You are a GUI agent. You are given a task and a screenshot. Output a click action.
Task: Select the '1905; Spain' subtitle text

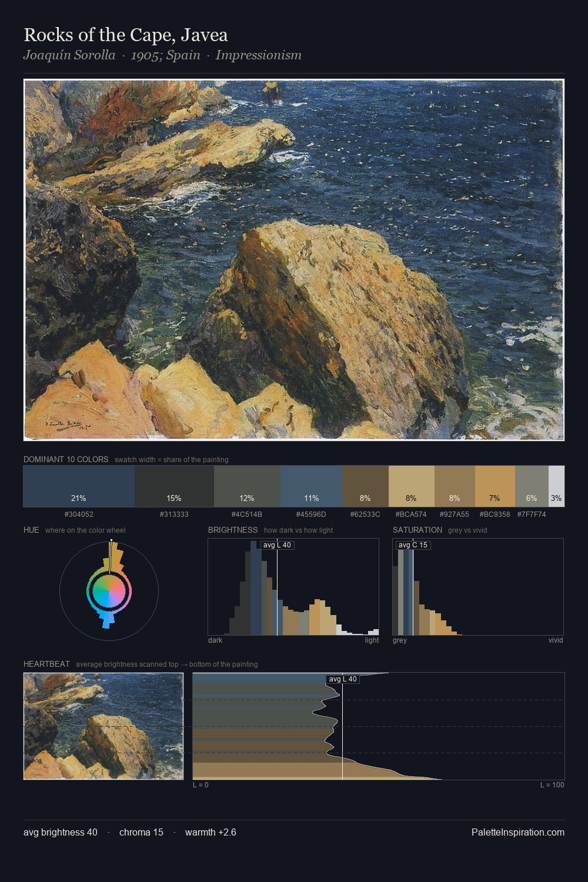pyautogui.click(x=165, y=55)
